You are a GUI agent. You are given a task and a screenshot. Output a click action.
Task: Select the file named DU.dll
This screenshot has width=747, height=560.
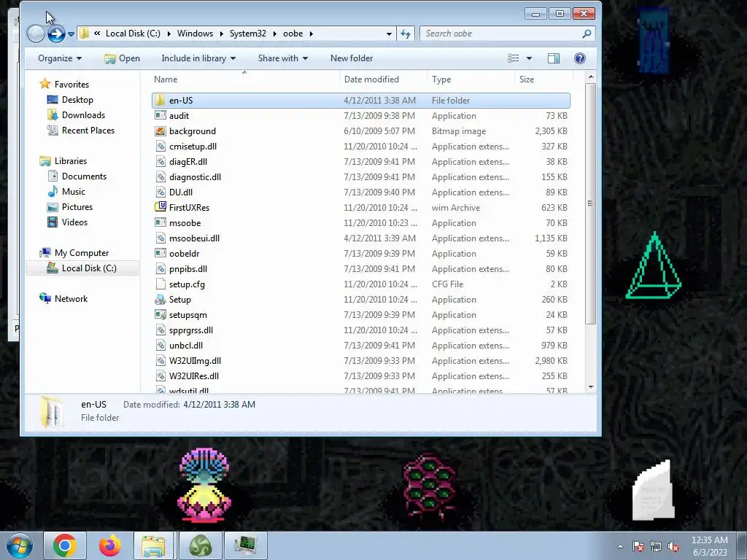(x=181, y=192)
